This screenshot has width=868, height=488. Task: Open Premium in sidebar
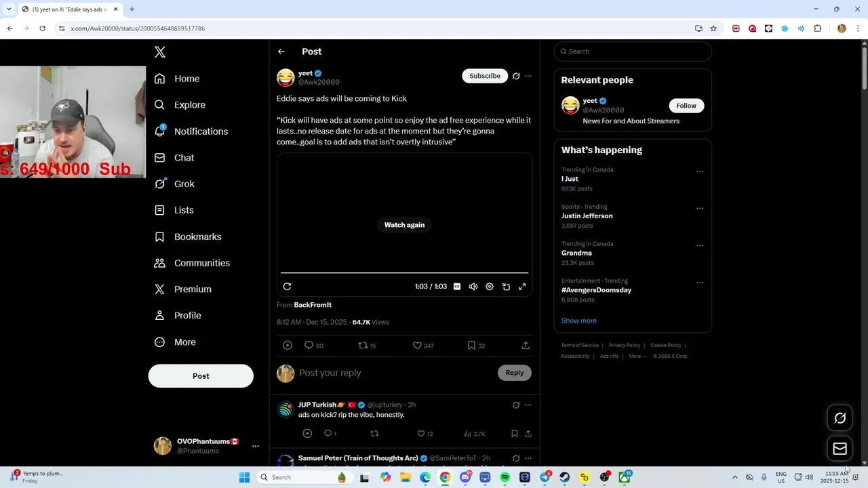[x=183, y=289]
